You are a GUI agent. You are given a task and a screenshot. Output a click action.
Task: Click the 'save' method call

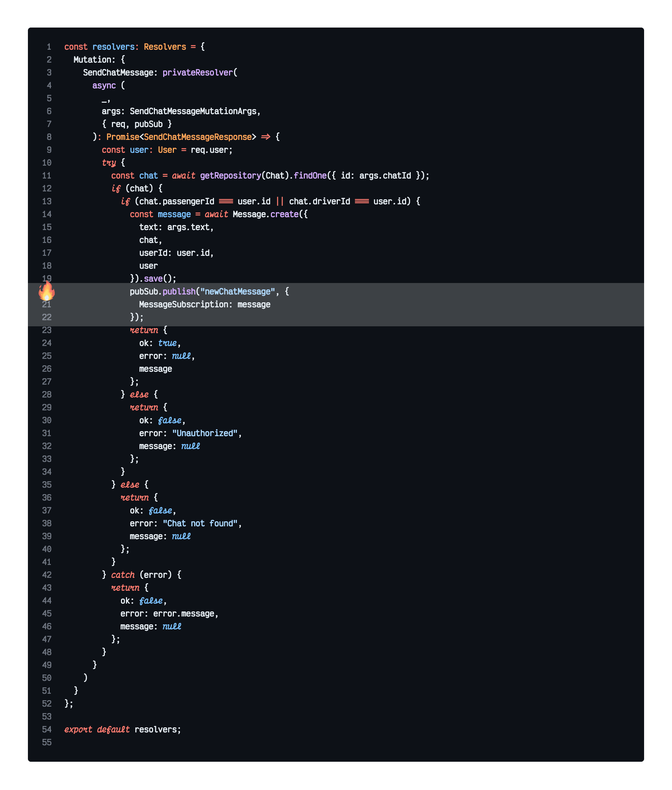(153, 279)
